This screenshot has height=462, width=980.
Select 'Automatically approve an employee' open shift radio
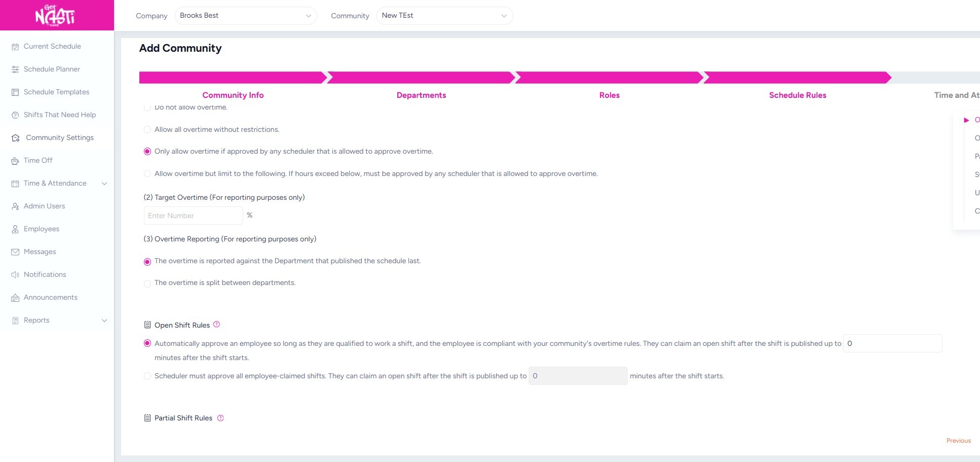point(147,343)
